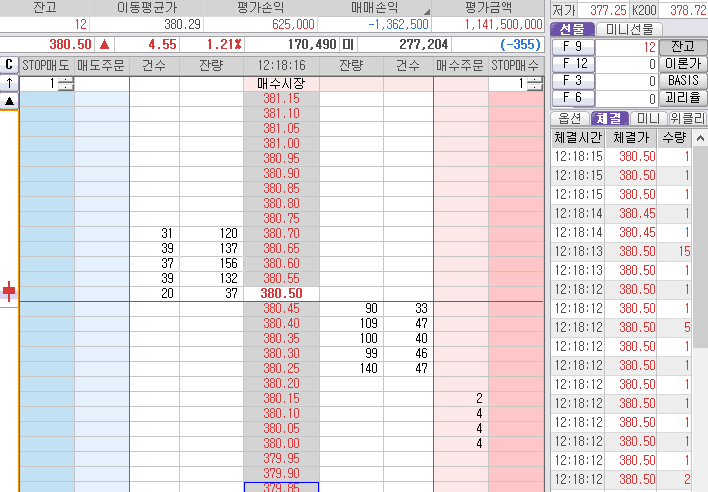Screen dimensions: 708x492
Task: Click the red up-triangle price change indicator
Action: [104, 44]
